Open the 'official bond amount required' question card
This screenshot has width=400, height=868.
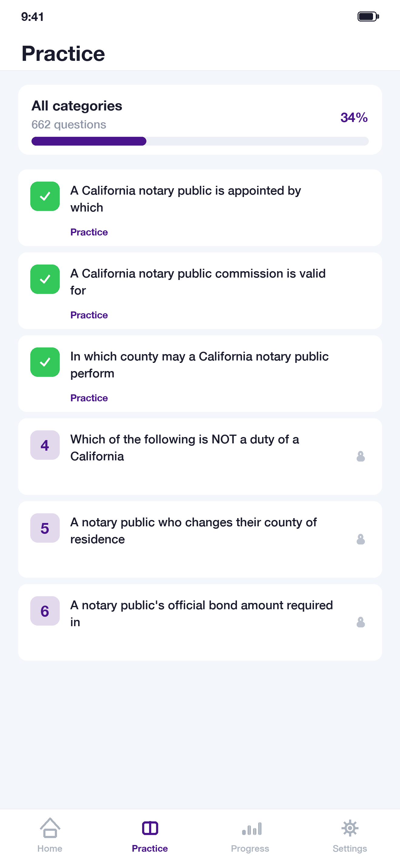pos(200,622)
